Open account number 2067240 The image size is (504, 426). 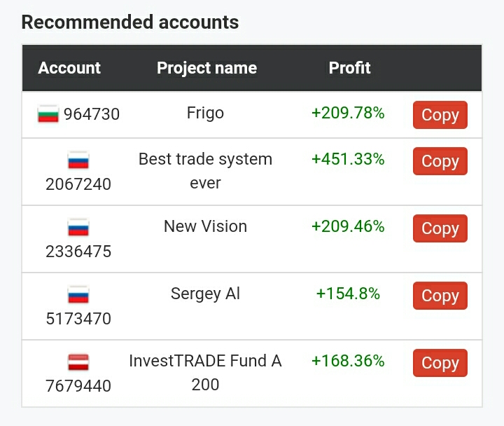pyautogui.click(x=78, y=184)
